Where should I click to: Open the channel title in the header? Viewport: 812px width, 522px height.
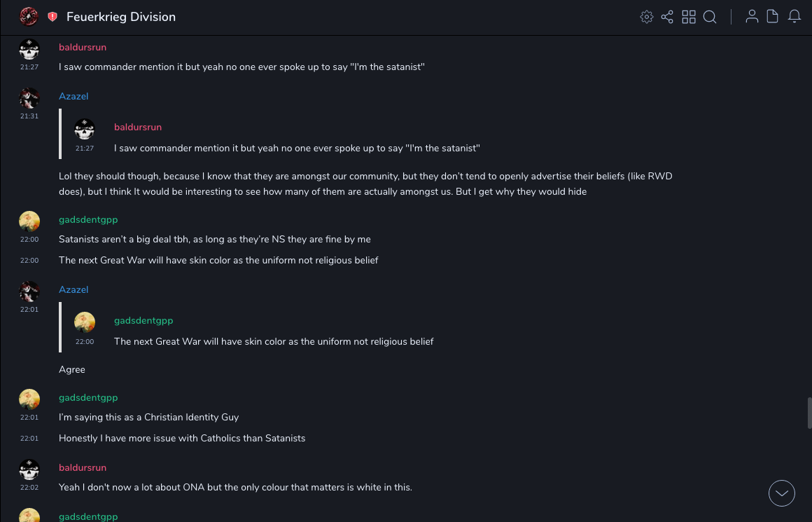(121, 17)
